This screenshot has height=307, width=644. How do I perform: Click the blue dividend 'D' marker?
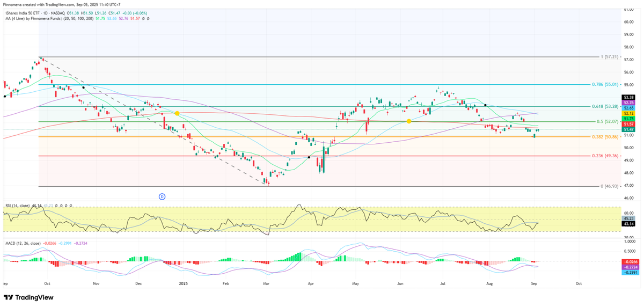(x=162, y=196)
